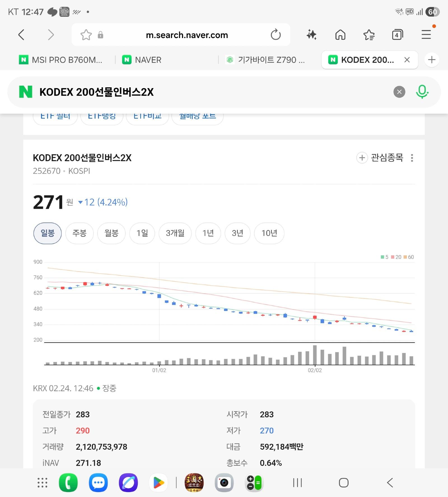The image size is (448, 497).
Task: Tap the 저가 value 270
Action: [267, 430]
